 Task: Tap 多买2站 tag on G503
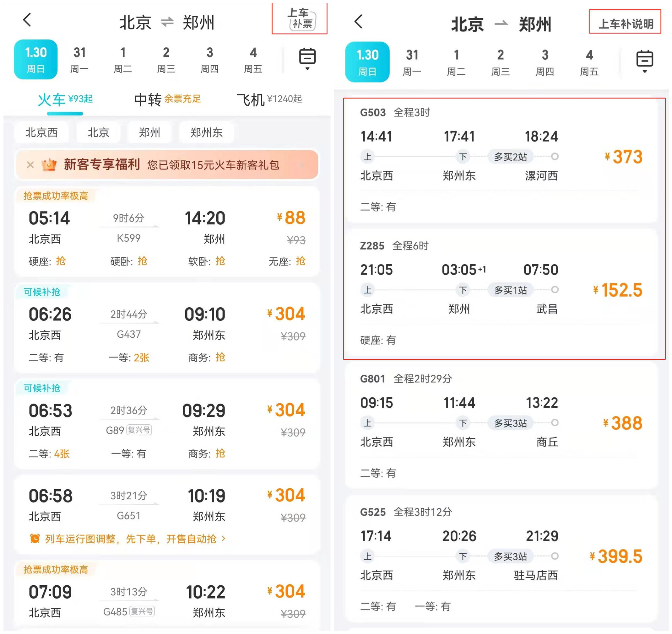510,157
